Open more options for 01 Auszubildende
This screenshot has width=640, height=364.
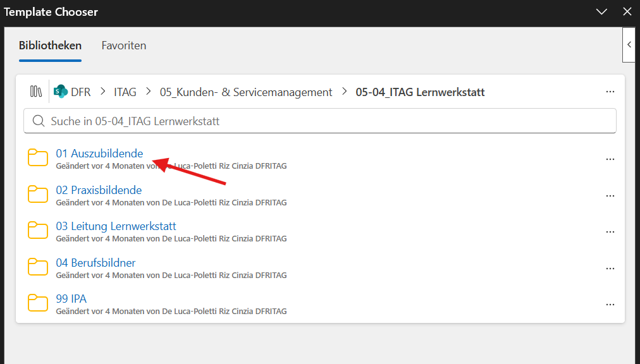coord(610,159)
